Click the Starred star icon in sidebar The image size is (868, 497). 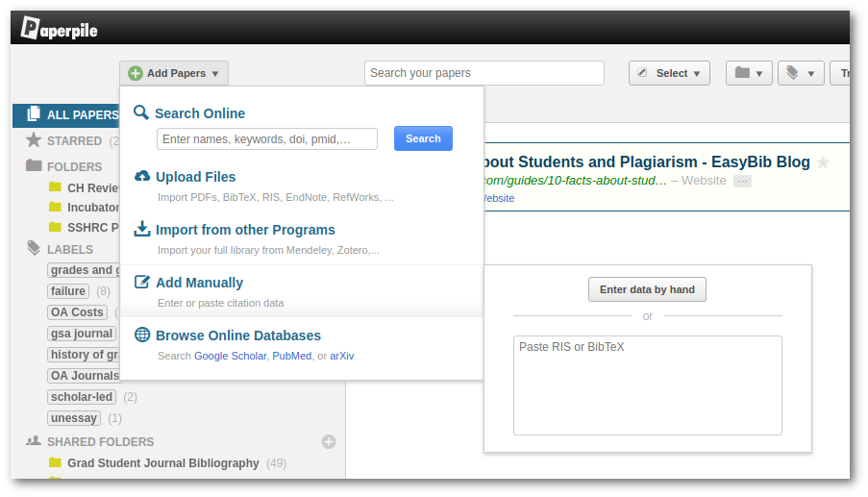(34, 139)
